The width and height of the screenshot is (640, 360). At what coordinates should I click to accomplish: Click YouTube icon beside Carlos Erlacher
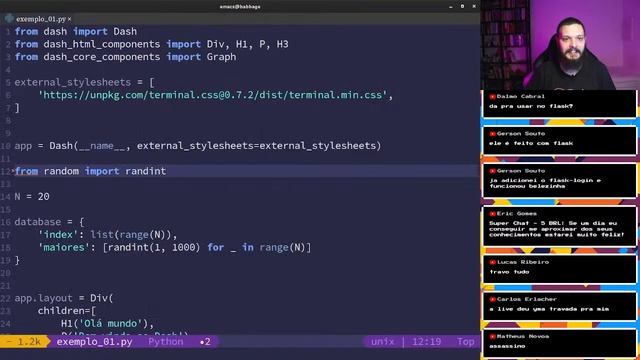(492, 300)
